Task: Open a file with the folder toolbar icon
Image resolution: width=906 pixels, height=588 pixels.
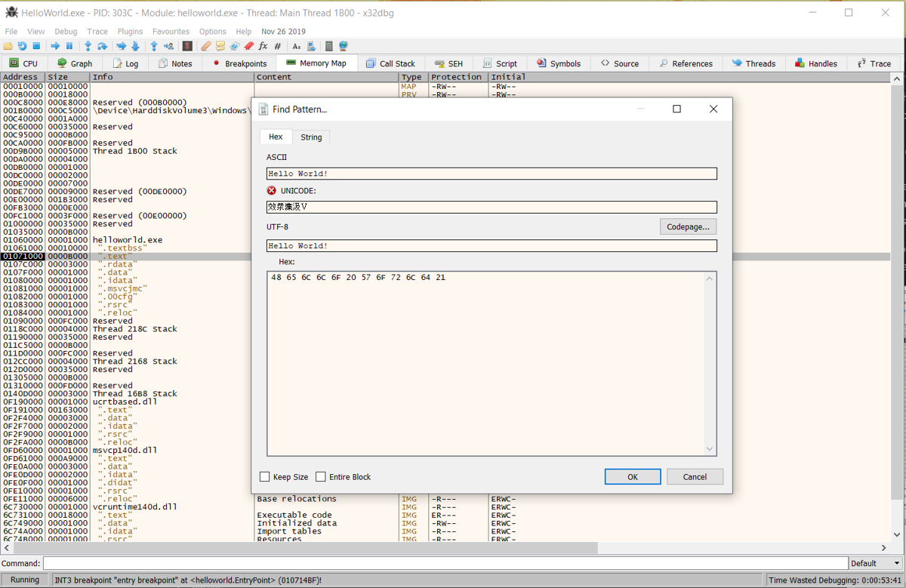Action: [x=8, y=46]
